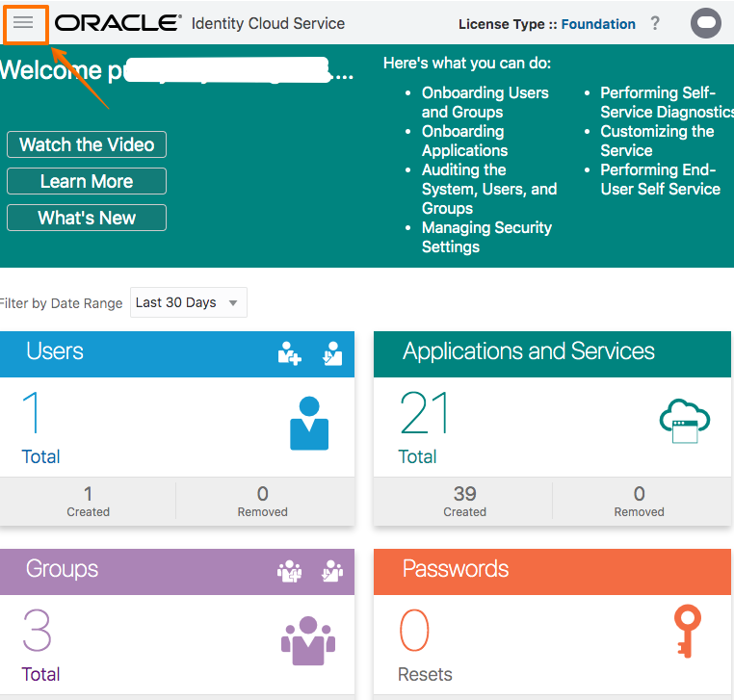Image resolution: width=734 pixels, height=700 pixels.
Task: Open Onboarding Applications link
Action: [x=464, y=141]
